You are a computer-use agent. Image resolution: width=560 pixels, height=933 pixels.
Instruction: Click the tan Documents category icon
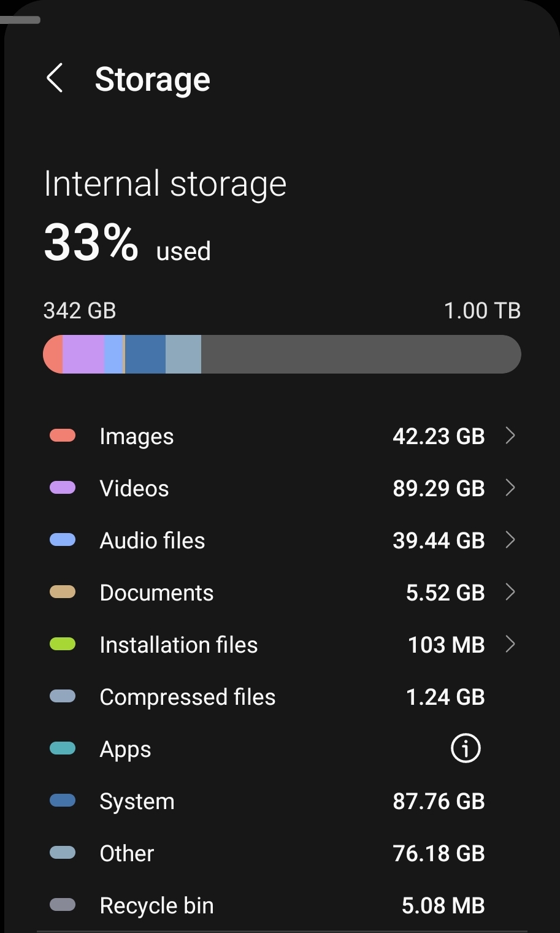tap(62, 592)
